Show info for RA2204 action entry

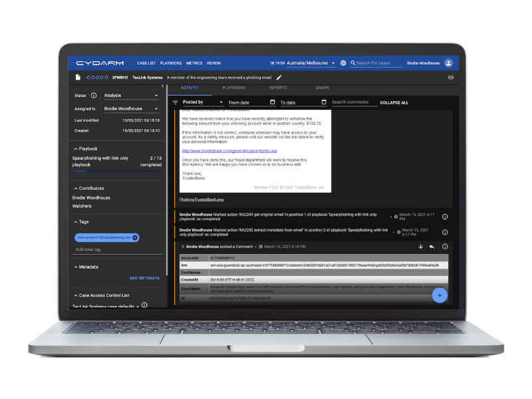(x=445, y=217)
